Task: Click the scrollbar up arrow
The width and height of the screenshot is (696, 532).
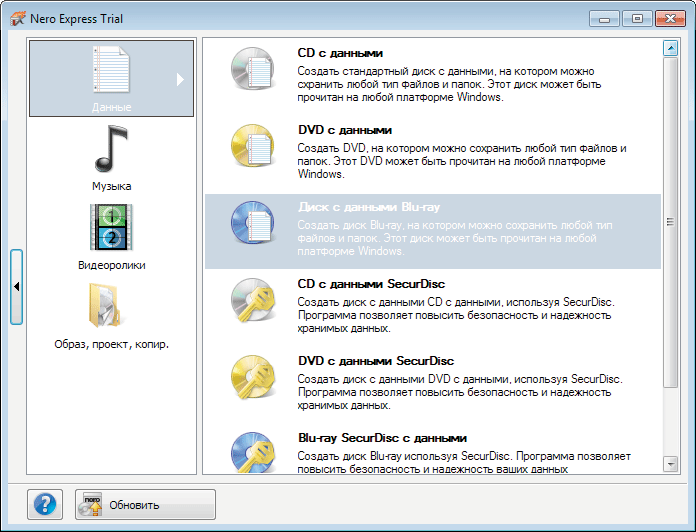Action: pyautogui.click(x=670, y=48)
